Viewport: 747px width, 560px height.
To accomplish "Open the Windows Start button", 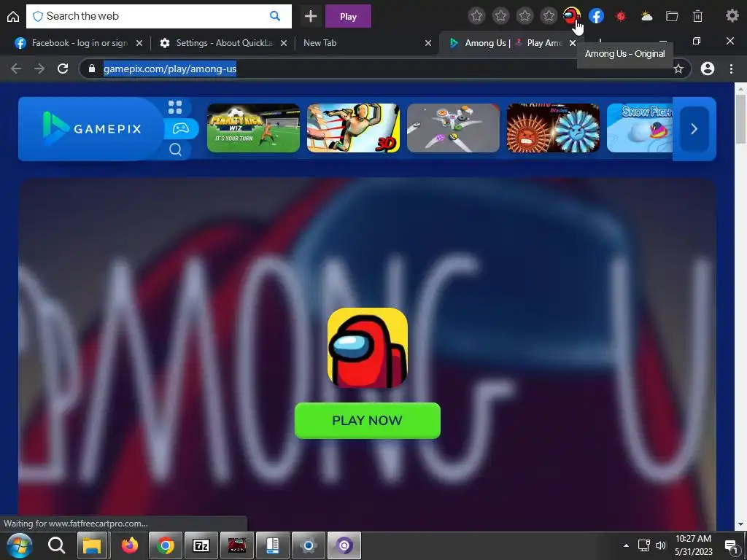I will pyautogui.click(x=19, y=545).
